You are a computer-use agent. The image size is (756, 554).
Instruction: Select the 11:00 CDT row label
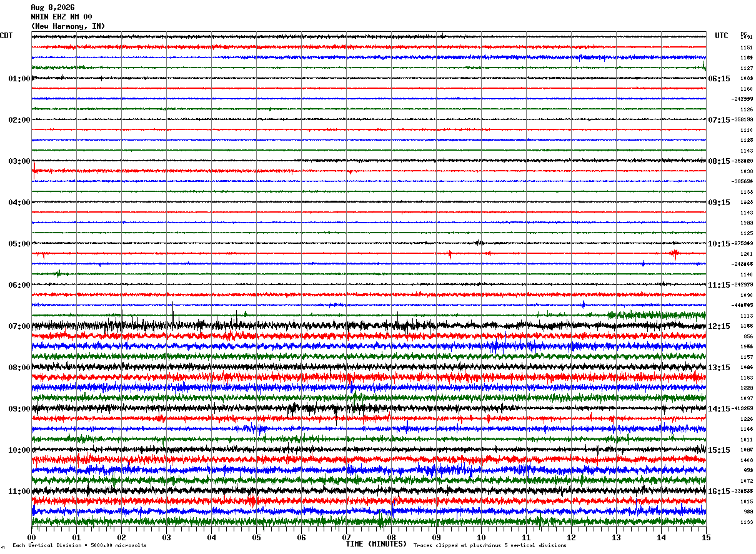click(19, 491)
